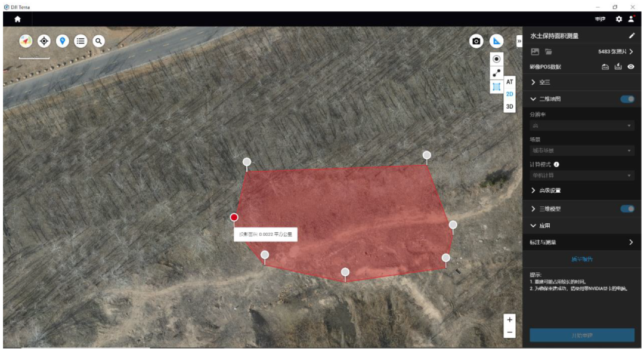This screenshot has height=351, width=644.
Task: Switch to the 3D view tab
Action: click(x=510, y=107)
